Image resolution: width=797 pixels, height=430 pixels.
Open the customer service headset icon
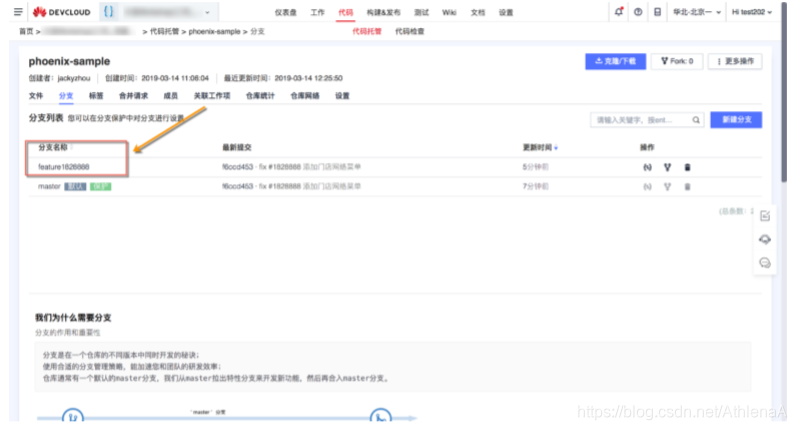click(765, 239)
